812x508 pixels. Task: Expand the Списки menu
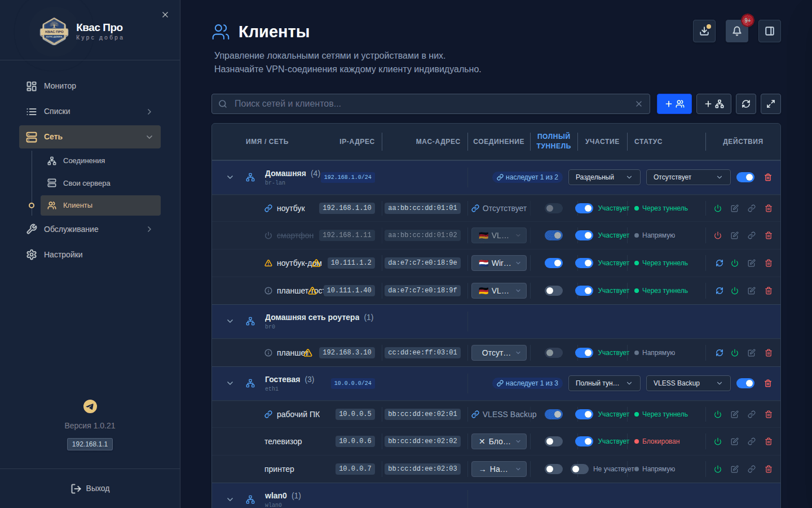click(x=90, y=111)
